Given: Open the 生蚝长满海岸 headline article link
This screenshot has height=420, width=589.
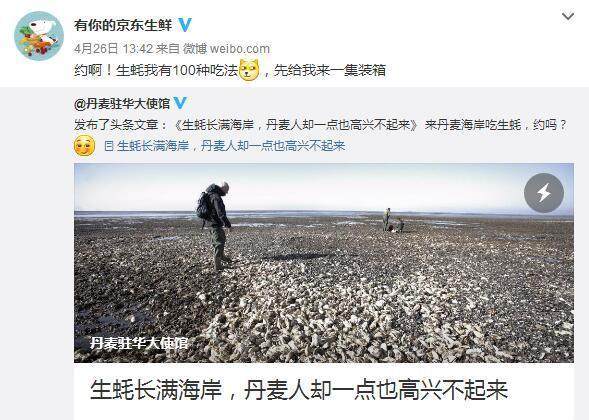Looking at the screenshot, I should (231, 146).
